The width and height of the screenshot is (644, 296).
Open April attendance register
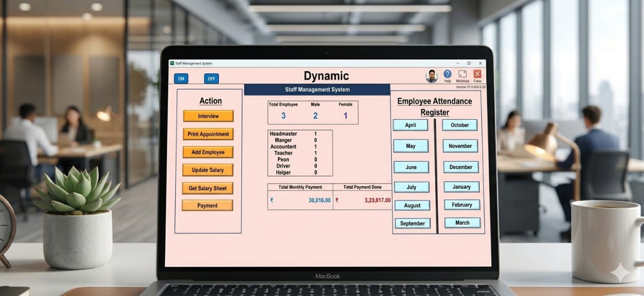click(411, 125)
